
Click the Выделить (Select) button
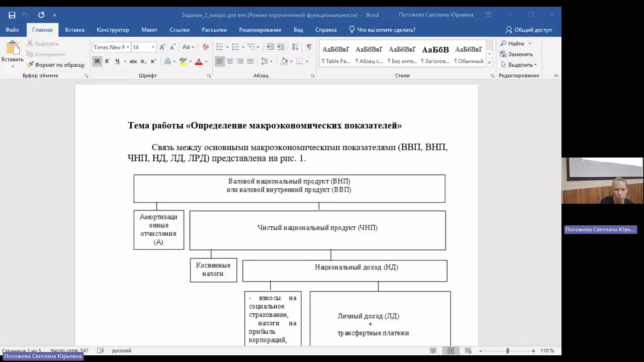[519, 65]
